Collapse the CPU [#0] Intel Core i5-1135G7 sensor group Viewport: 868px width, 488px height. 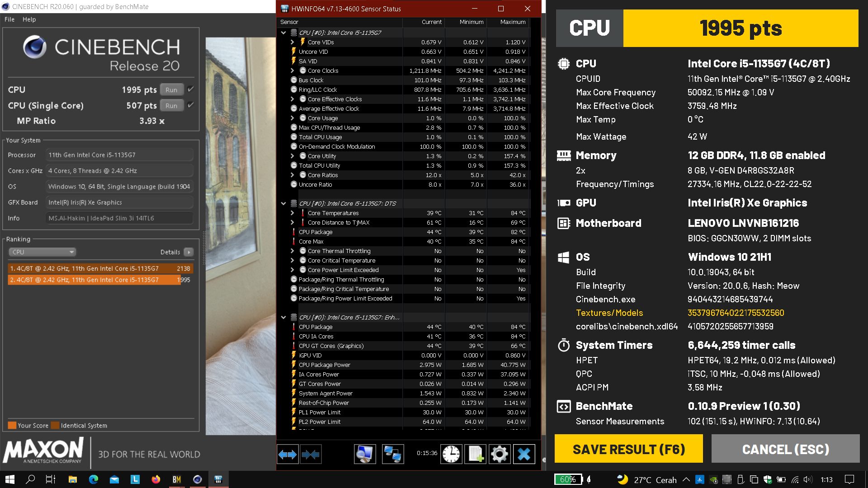pyautogui.click(x=283, y=33)
